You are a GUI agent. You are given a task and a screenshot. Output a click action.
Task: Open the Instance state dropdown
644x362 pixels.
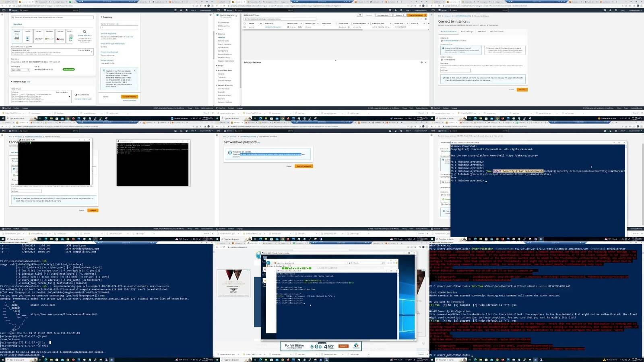point(383,15)
